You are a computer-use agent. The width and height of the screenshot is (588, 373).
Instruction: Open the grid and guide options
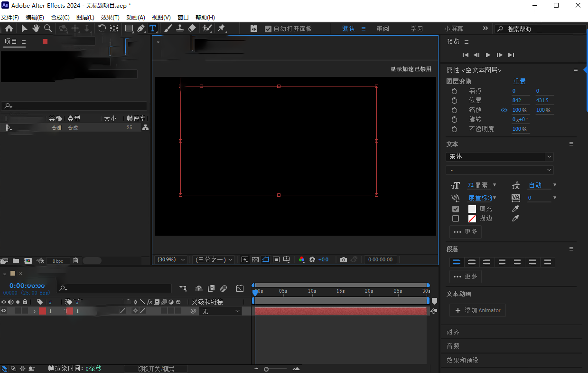coord(287,259)
